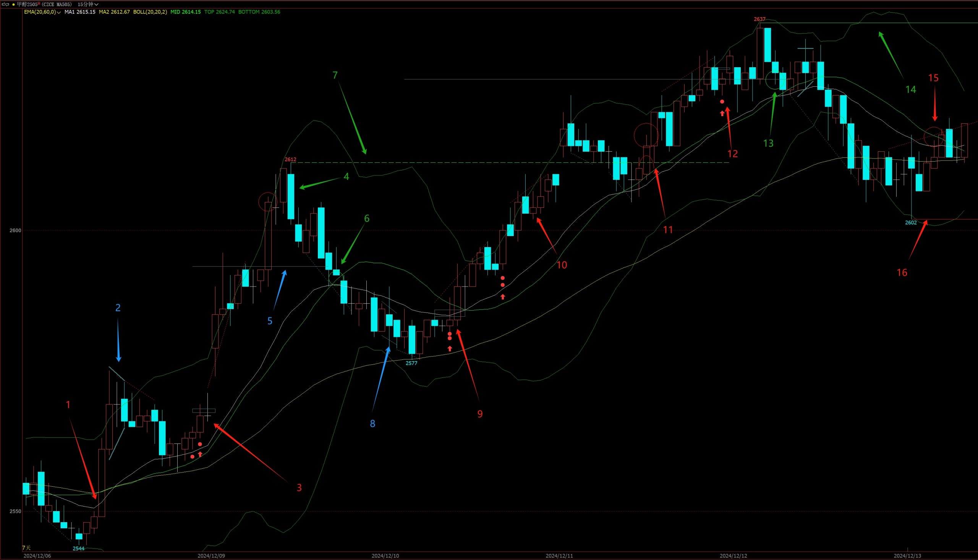Expand the EMA(20,60,0) indicator dropdown
Image resolution: width=978 pixels, height=560 pixels.
pyautogui.click(x=42, y=12)
